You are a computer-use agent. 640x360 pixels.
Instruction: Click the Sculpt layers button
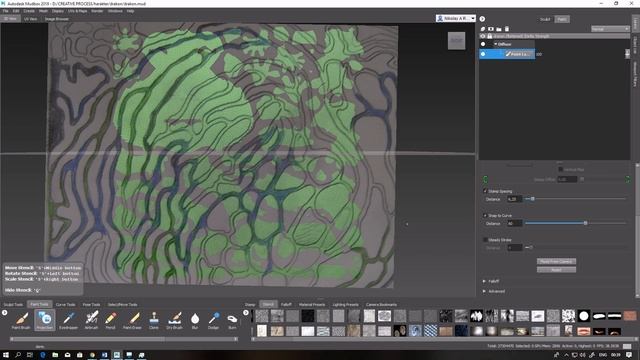[x=545, y=19]
